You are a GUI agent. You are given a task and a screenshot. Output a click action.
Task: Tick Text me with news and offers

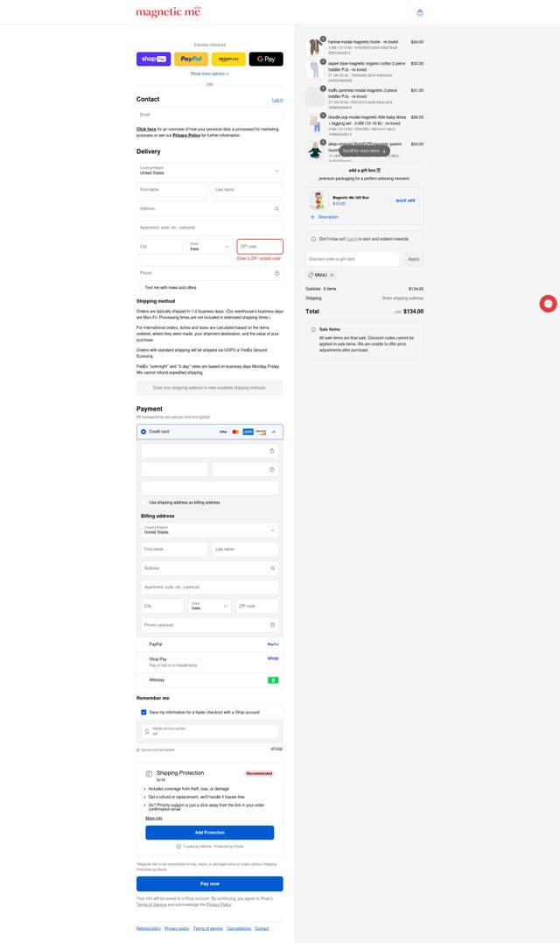click(139, 287)
